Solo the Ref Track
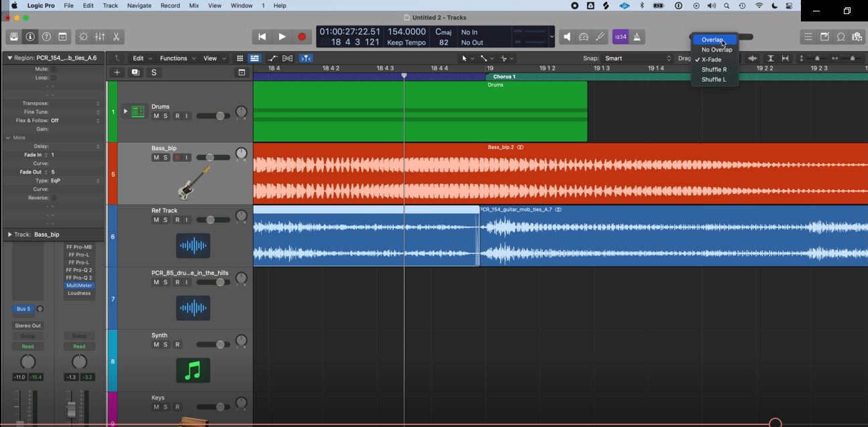The width and height of the screenshot is (868, 427). (x=166, y=220)
